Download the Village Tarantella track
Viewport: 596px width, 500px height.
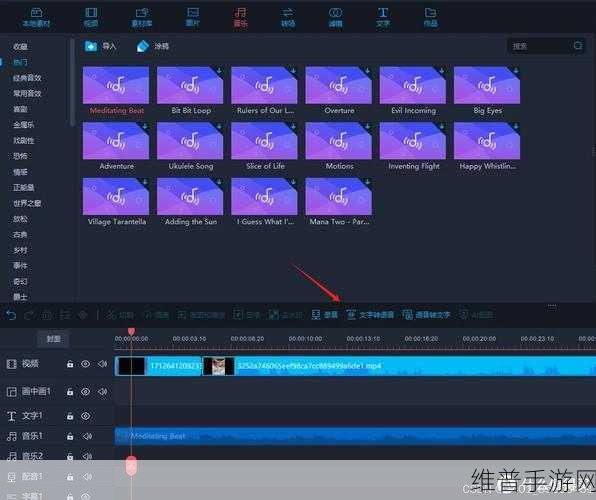coord(145,182)
